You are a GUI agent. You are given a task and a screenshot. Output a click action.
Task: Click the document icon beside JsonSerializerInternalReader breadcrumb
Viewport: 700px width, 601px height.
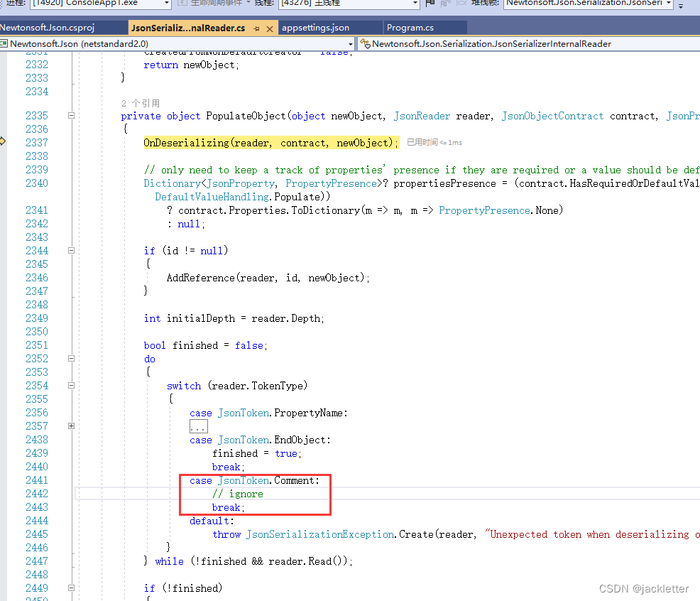pos(363,43)
